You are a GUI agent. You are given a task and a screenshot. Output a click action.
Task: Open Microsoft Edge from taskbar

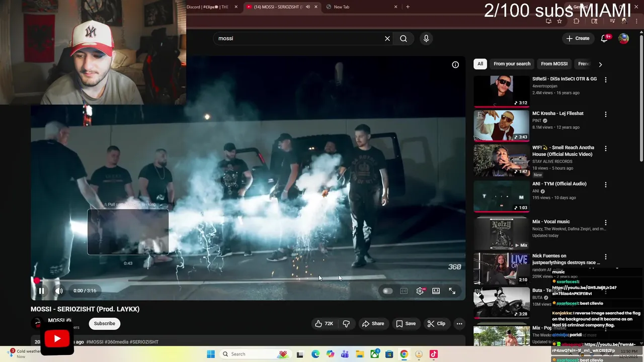coord(315,354)
